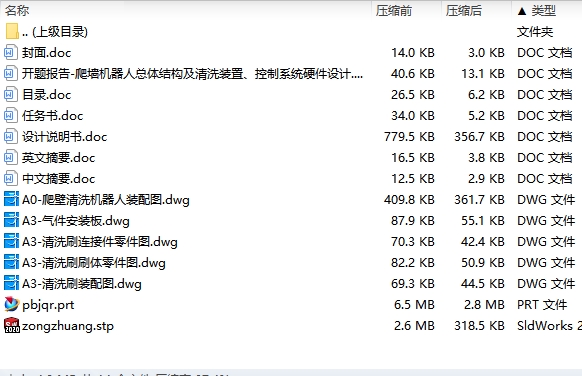
Task: Select A0-爬壁清洗机器人装配图.dwg file name
Action: 106,200
